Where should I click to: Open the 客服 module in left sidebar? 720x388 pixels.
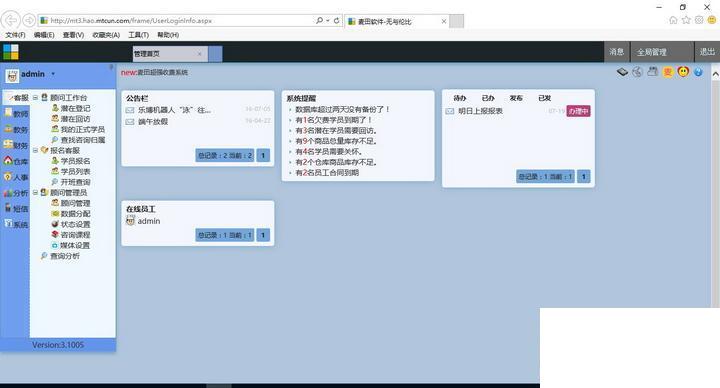click(17, 97)
